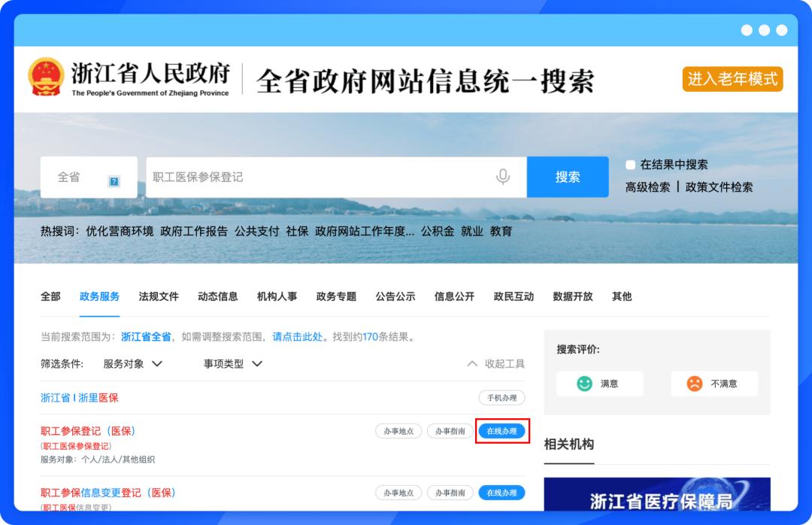812x525 pixels.
Task: Click the 手机办理 button for 浙里医保
Action: 501,397
